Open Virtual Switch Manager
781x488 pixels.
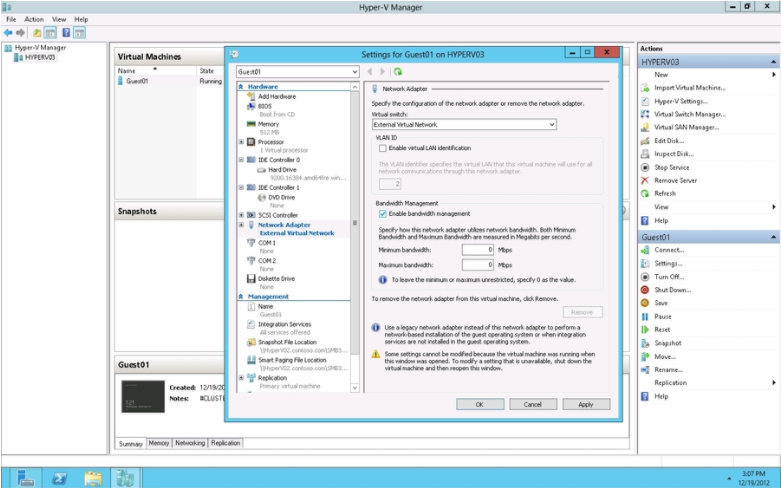689,114
